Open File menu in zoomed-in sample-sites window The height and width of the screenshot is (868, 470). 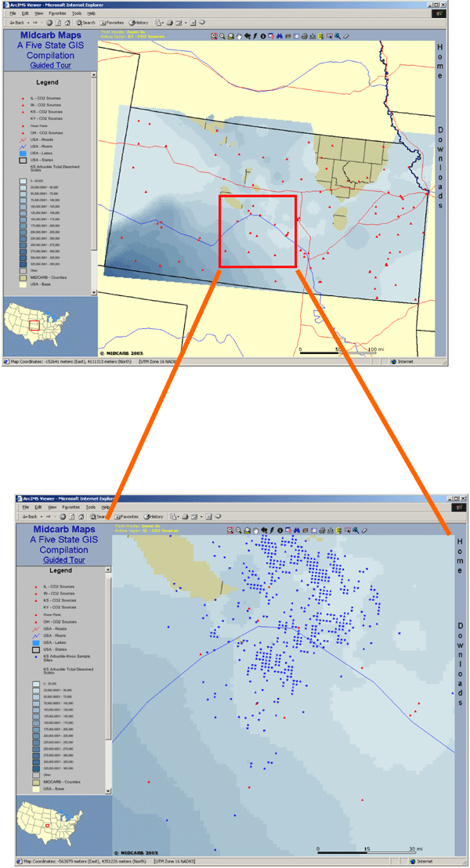click(x=26, y=507)
